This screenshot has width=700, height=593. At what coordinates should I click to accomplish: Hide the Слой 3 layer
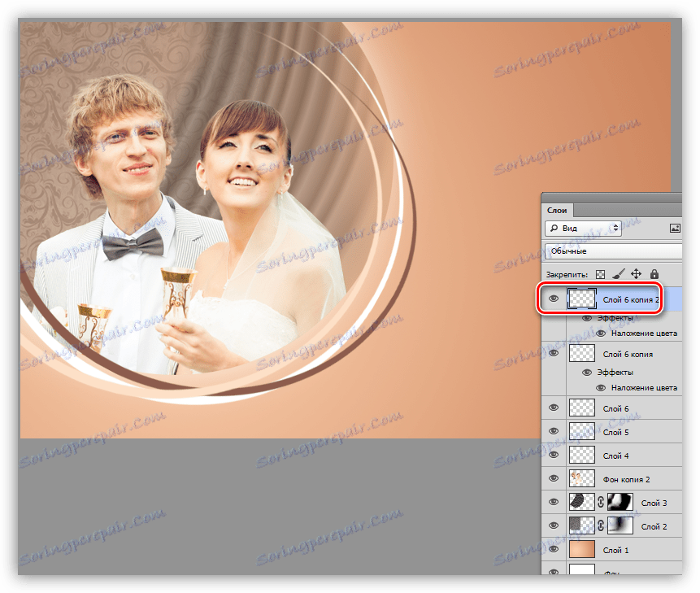pos(554,502)
